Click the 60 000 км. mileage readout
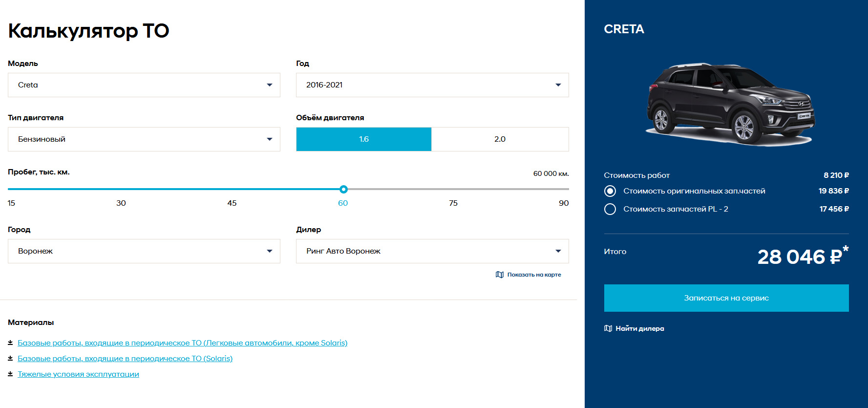868x408 pixels. pyautogui.click(x=551, y=173)
